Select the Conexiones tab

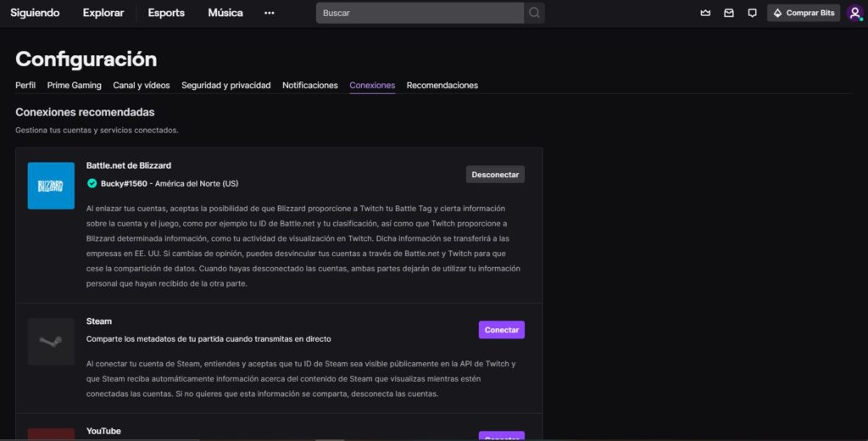click(372, 86)
